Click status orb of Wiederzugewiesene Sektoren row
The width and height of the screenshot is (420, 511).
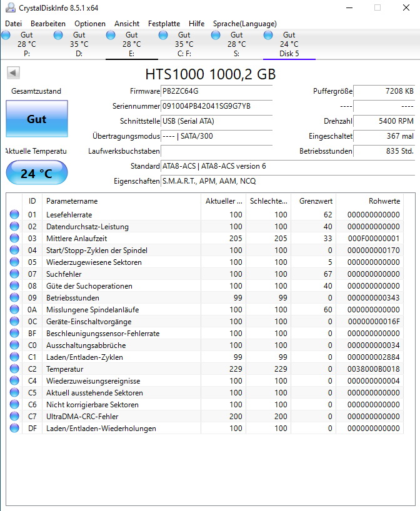[14, 262]
